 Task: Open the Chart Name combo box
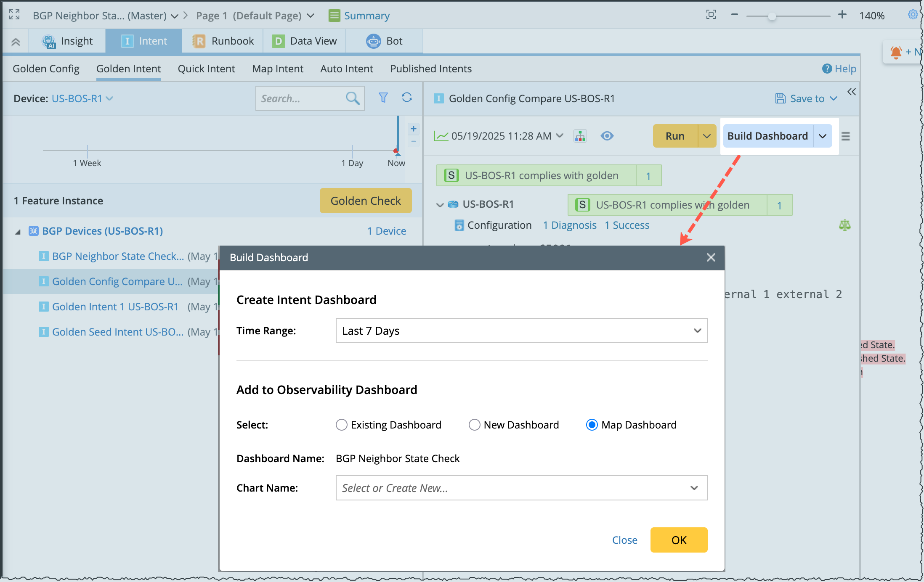(521, 488)
